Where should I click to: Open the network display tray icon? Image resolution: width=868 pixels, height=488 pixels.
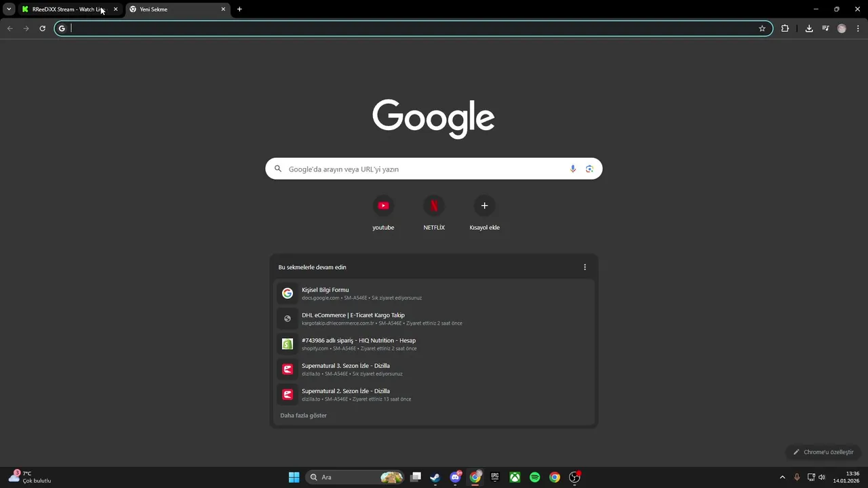(811, 477)
